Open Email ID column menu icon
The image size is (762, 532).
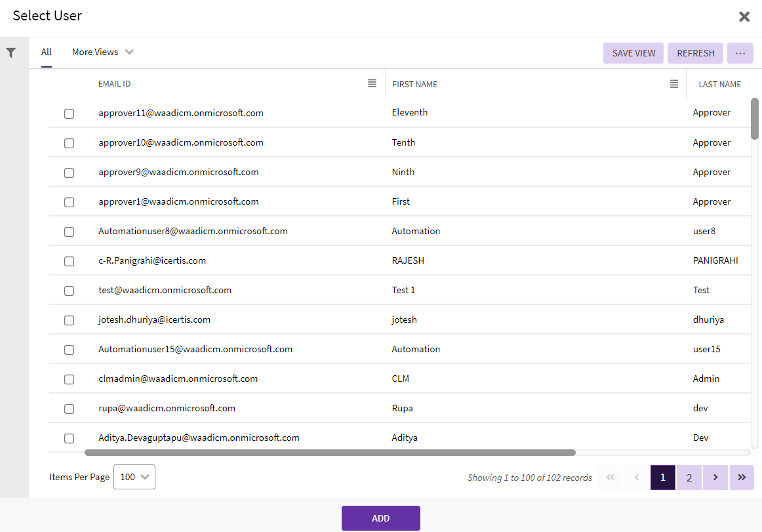pyautogui.click(x=372, y=83)
